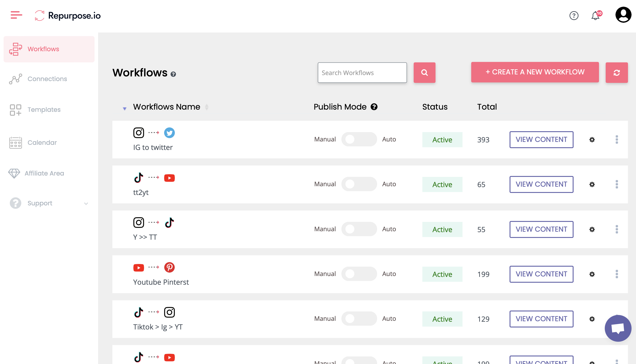This screenshot has height=364, width=636.
Task: Click Twitter icon in IG to twitter row
Action: pyautogui.click(x=169, y=133)
